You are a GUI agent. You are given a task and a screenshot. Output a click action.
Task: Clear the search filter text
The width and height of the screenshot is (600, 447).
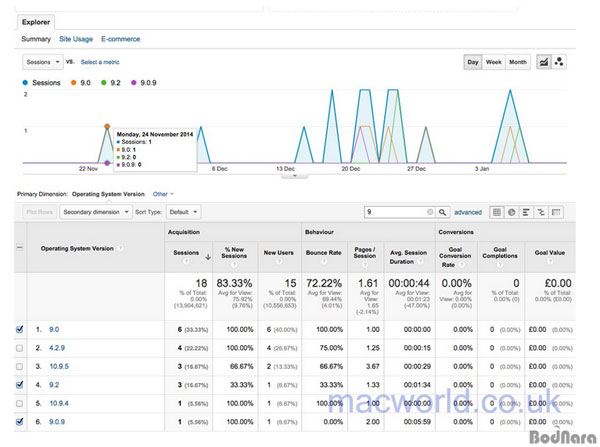(x=430, y=212)
